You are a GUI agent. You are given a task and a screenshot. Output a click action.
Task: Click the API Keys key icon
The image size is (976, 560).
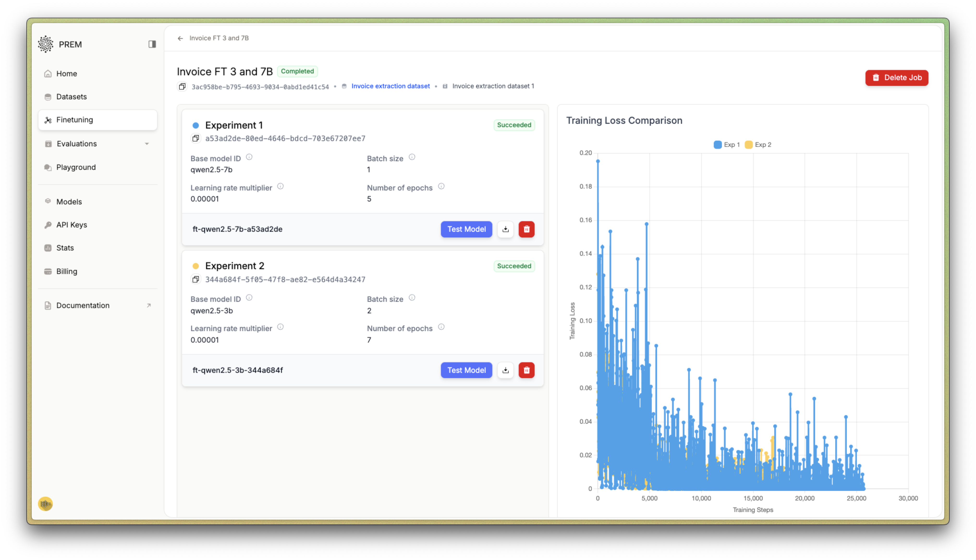coord(48,225)
